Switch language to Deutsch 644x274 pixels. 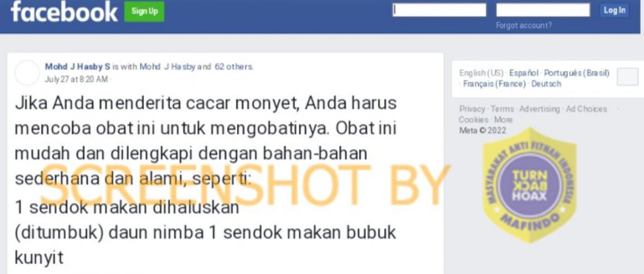point(546,84)
